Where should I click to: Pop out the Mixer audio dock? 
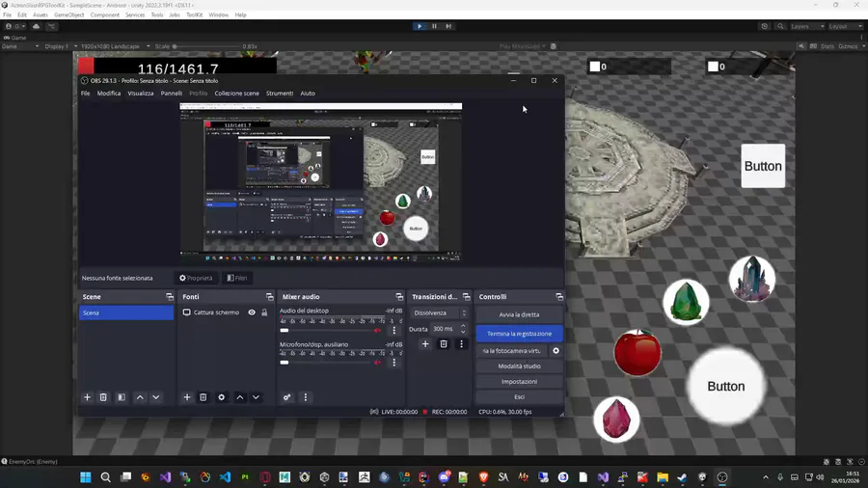tap(399, 297)
